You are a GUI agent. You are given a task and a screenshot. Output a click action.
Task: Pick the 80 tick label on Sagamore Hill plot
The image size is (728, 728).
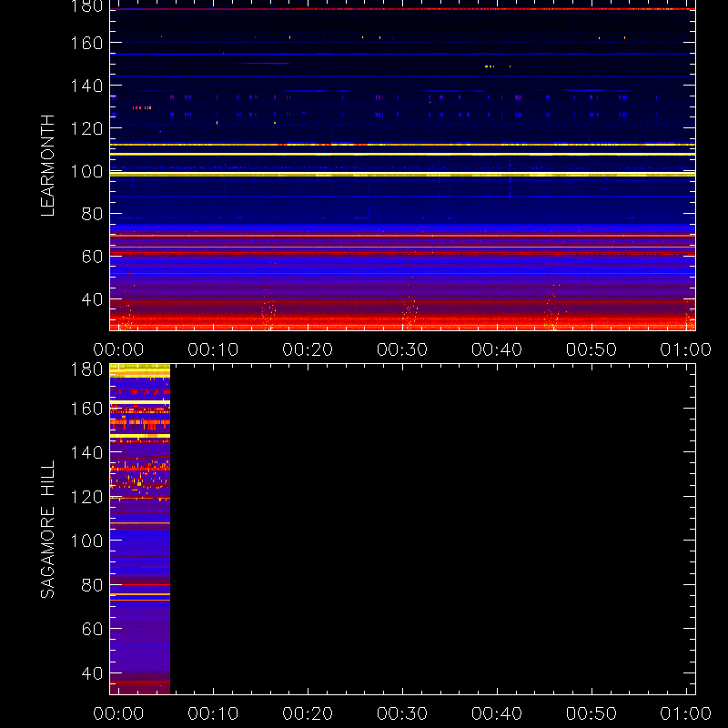click(x=92, y=584)
